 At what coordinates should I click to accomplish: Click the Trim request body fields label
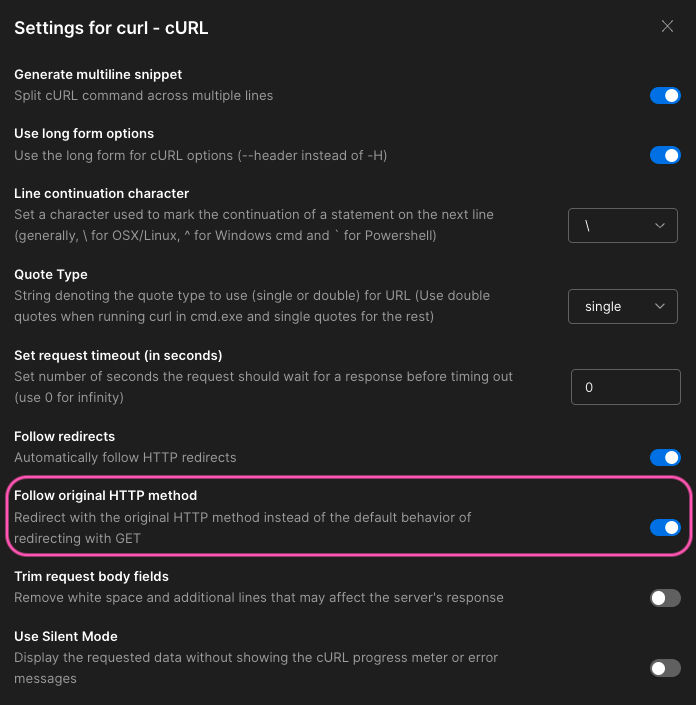pos(91,577)
